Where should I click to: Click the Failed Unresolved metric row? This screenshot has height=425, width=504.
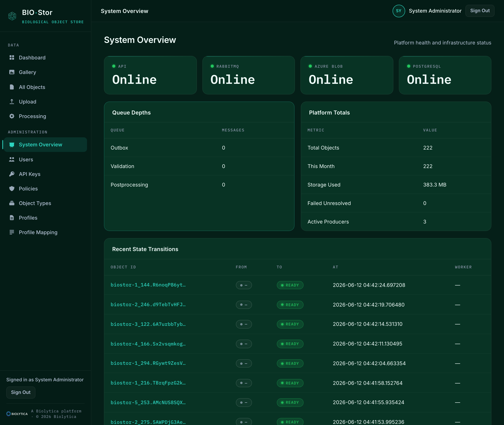coord(396,203)
